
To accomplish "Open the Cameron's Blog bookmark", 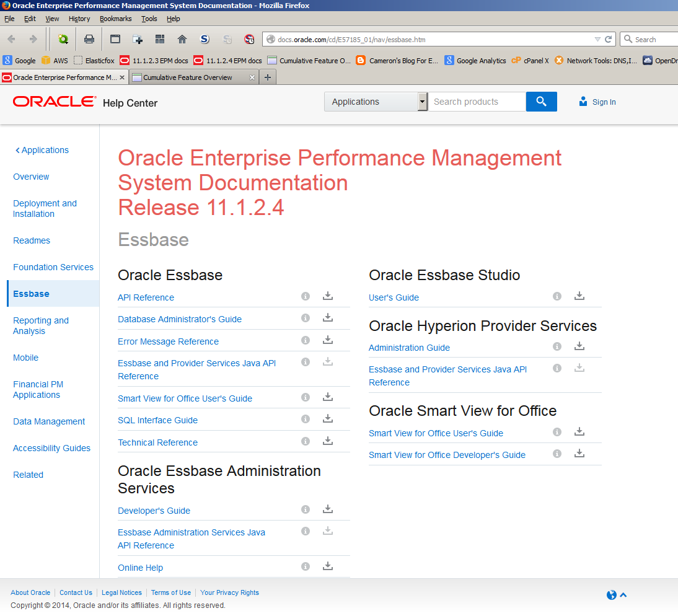I will 397,61.
